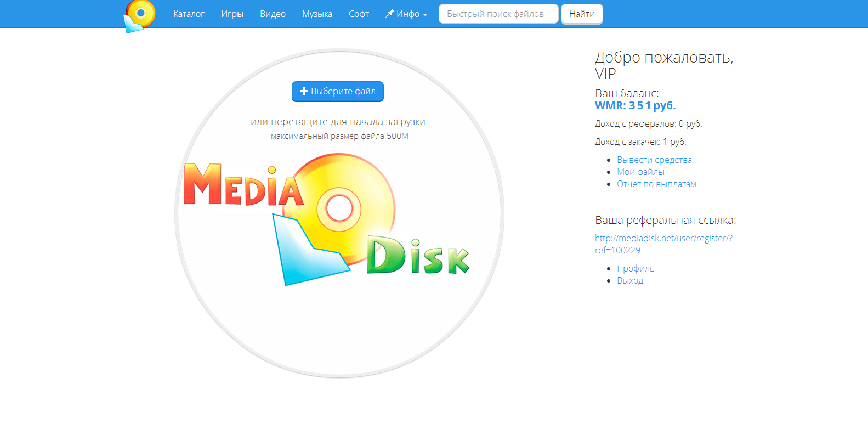The height and width of the screenshot is (429, 868).
Task: Expand the Инфо dropdown menu
Action: [x=406, y=14]
